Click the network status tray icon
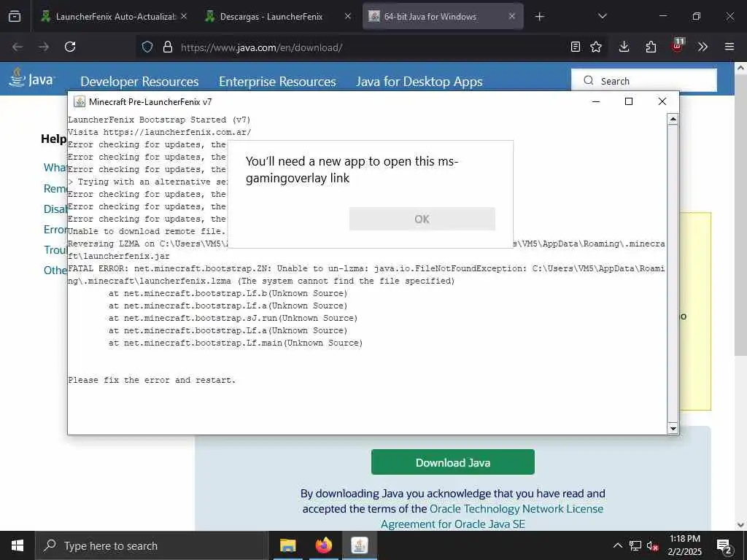This screenshot has width=747, height=560. pyautogui.click(x=635, y=545)
